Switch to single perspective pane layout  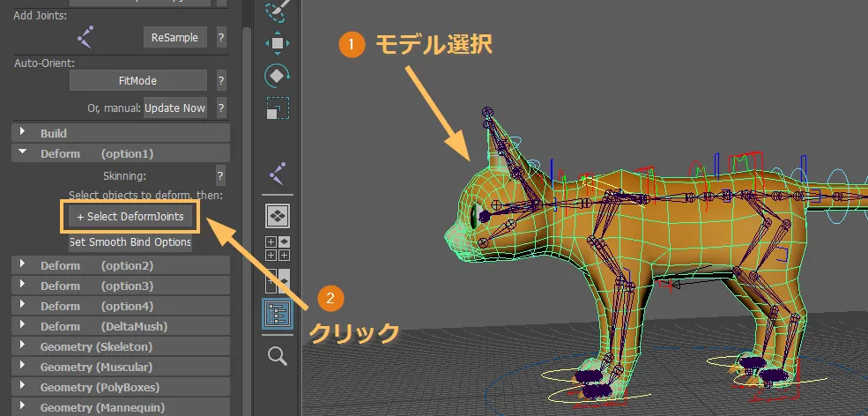tap(278, 215)
